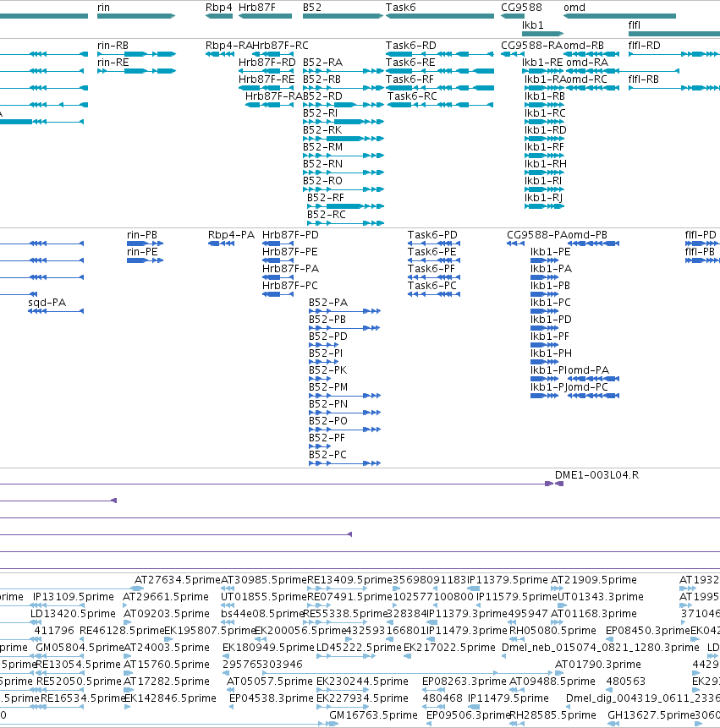This screenshot has width=720, height=728.
Task: Click the Task6 gene feature in the gene track
Action: pos(440,16)
